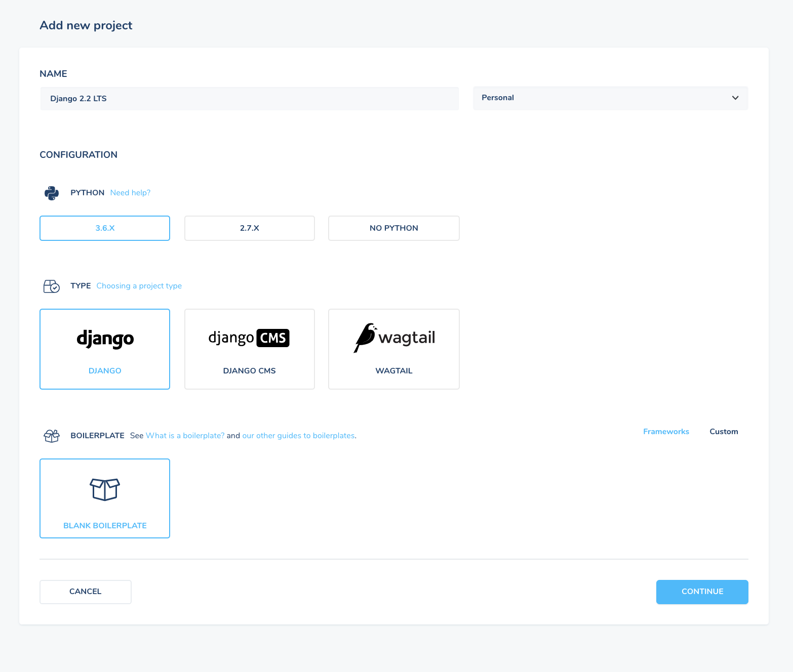793x672 pixels.
Task: Open 'What is a boilerplate?' link
Action: (185, 436)
